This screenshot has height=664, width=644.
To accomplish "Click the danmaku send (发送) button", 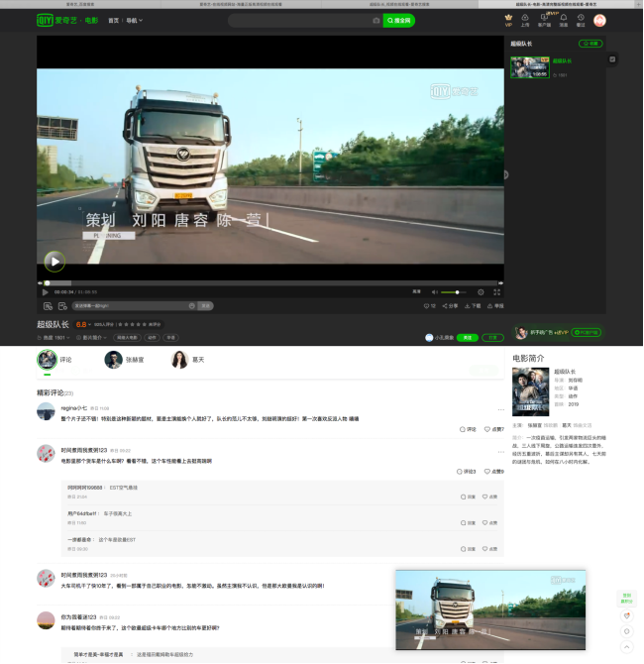I will (x=205, y=306).
